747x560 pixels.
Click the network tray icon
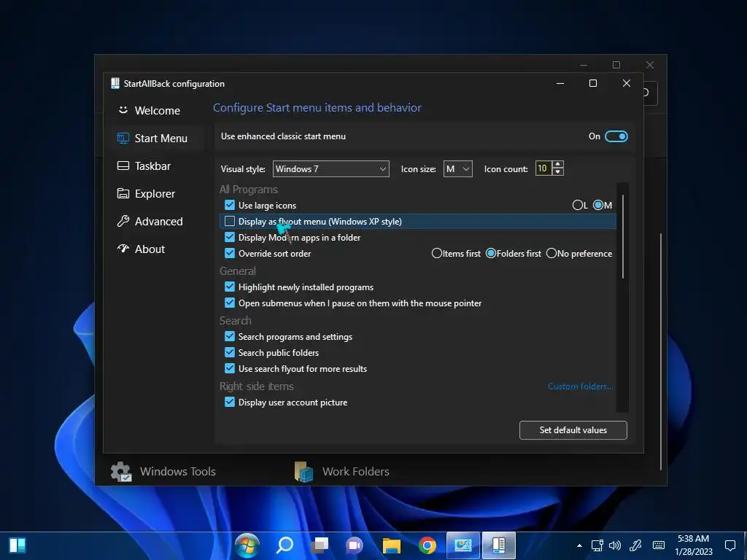click(x=597, y=545)
